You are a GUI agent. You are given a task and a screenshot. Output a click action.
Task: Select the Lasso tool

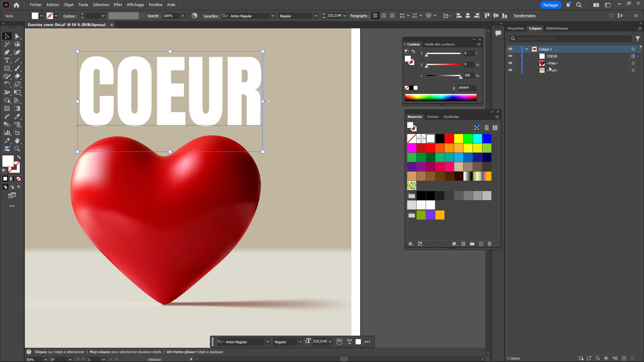tap(17, 44)
